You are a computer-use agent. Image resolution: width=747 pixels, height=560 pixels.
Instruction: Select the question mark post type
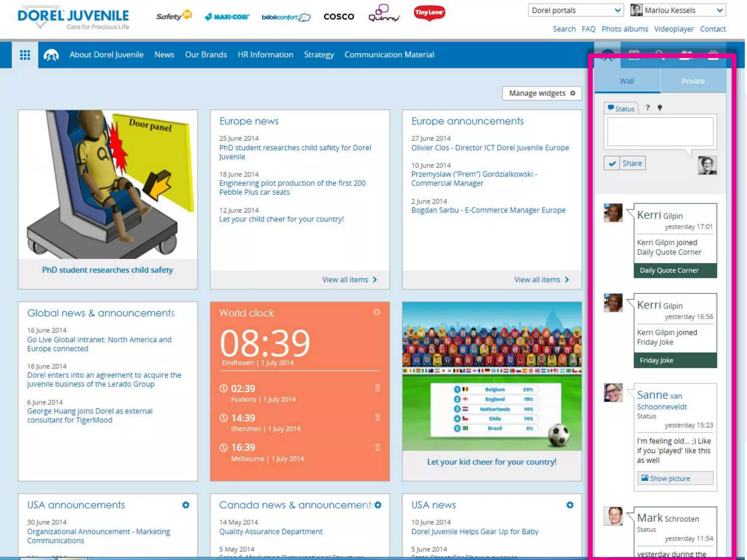coord(647,108)
